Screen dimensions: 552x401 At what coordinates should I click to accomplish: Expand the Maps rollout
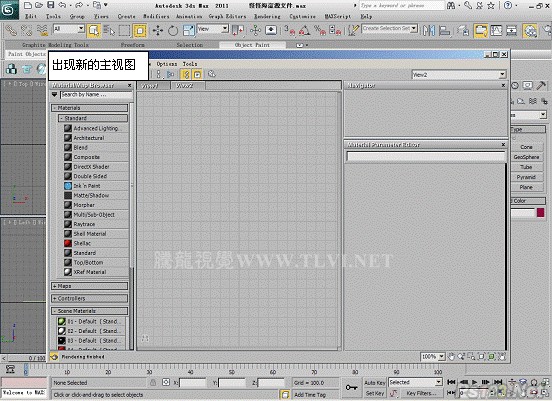coord(89,286)
